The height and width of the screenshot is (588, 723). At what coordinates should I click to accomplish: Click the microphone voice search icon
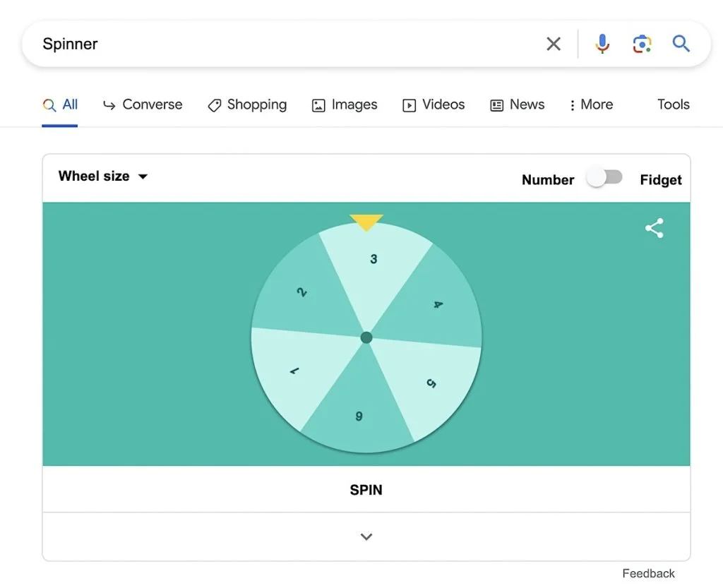(x=602, y=43)
